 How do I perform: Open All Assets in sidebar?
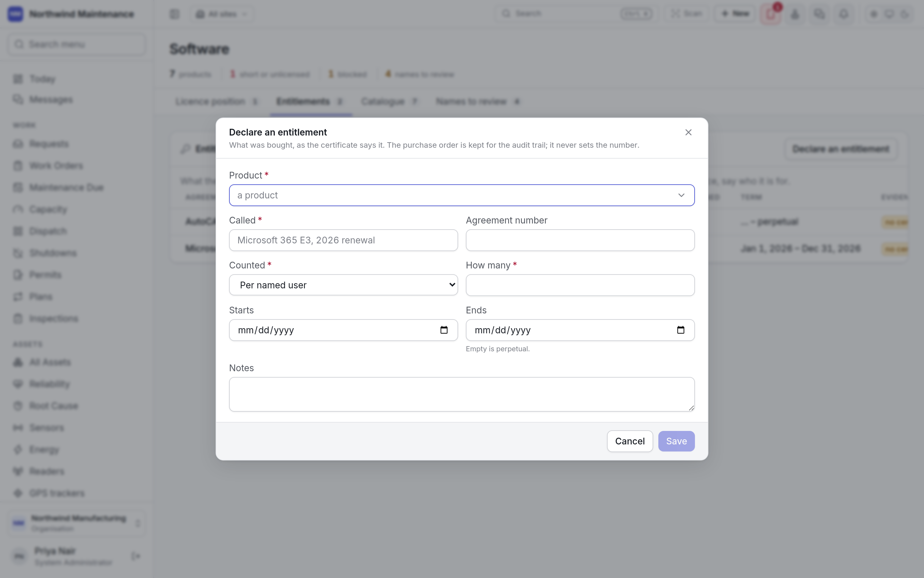tap(76, 362)
